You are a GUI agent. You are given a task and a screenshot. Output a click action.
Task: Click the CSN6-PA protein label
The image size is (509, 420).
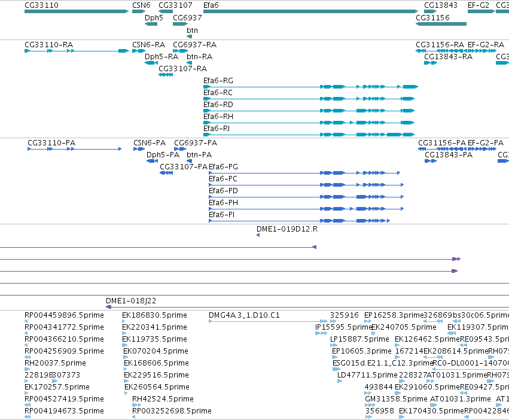[x=150, y=142]
